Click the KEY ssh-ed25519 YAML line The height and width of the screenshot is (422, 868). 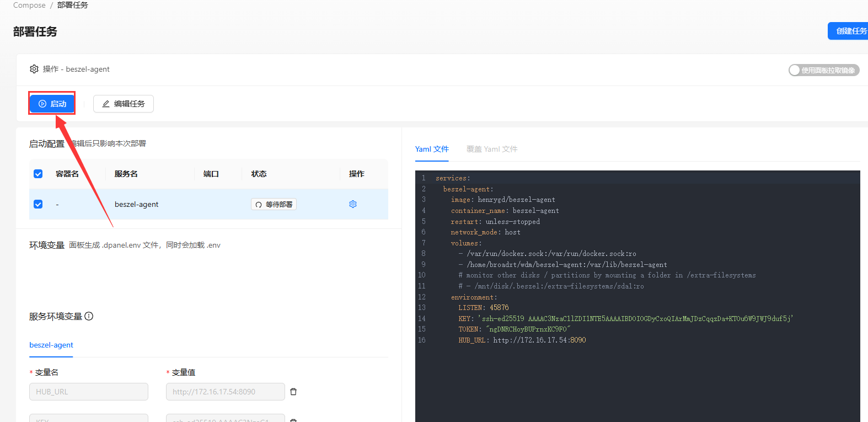[626, 319]
